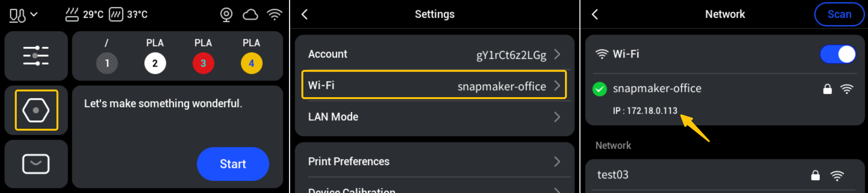
Task: Turn off the Wi-Fi toggle switch
Action: 837,54
